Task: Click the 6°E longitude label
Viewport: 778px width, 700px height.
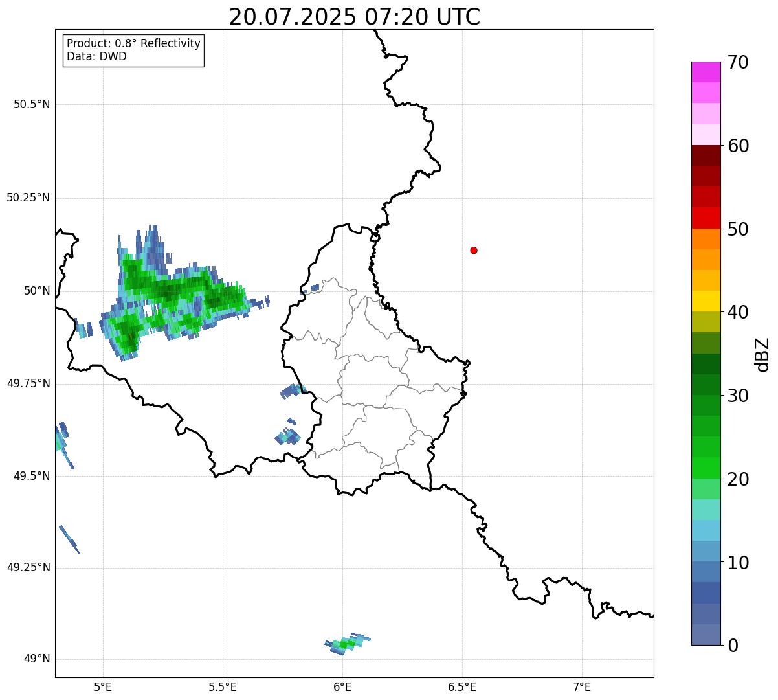Action: click(342, 686)
